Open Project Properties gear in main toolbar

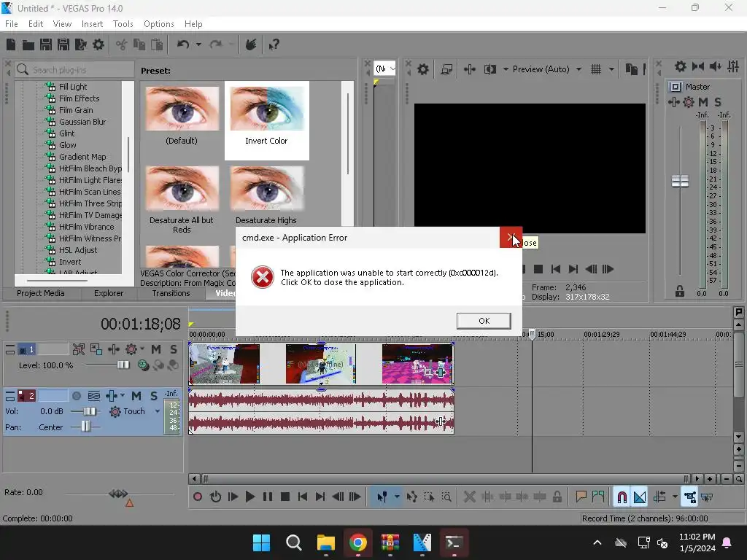tap(98, 44)
